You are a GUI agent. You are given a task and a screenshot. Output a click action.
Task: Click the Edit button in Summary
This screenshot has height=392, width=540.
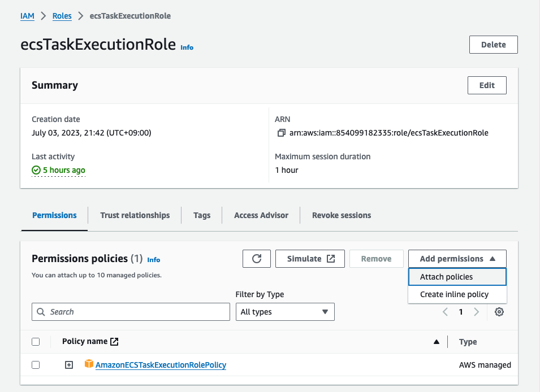[487, 85]
